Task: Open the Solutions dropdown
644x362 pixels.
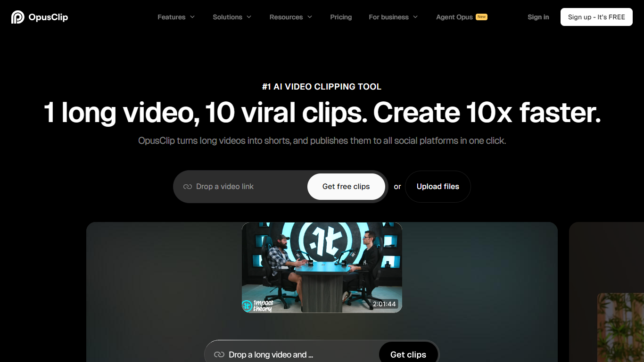Action: [x=232, y=17]
